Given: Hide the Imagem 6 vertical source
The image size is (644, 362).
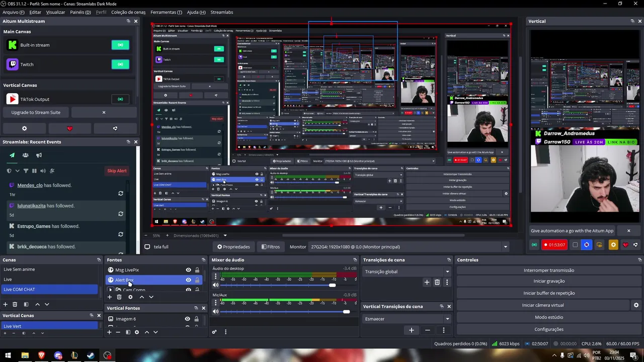Looking at the screenshot, I should coord(187,319).
